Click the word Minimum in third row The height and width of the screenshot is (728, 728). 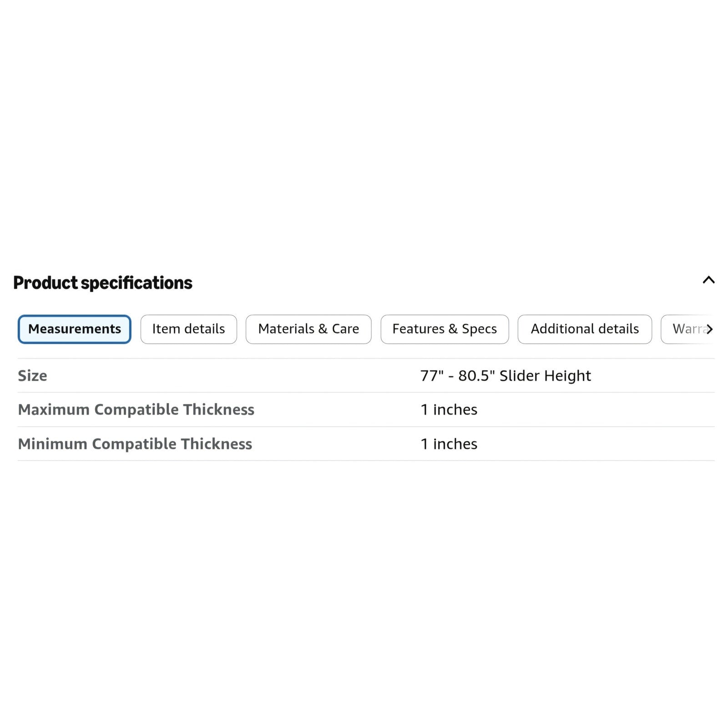(x=52, y=444)
